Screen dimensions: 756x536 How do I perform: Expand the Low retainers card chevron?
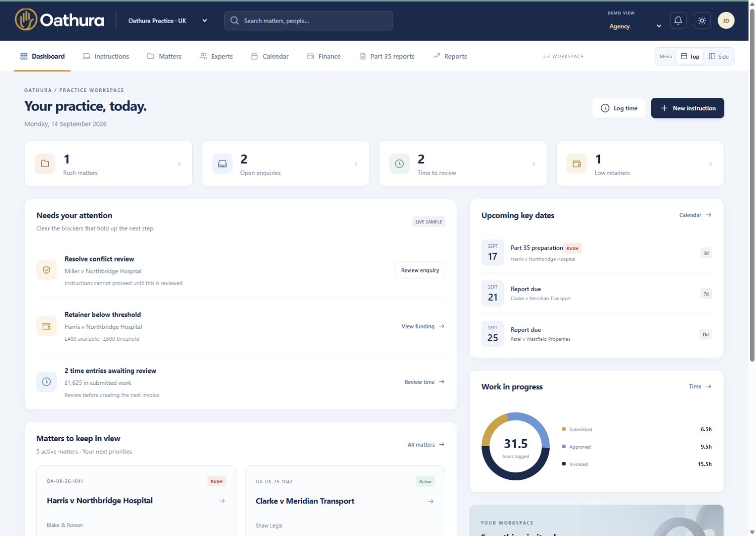710,164
